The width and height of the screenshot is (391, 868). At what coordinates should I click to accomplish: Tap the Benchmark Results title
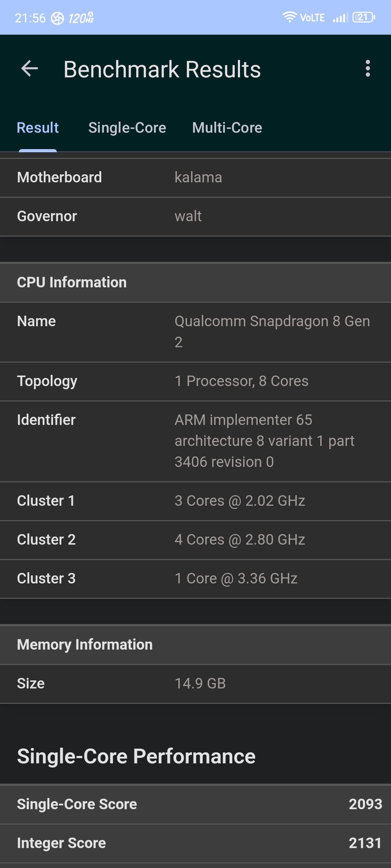coord(162,69)
